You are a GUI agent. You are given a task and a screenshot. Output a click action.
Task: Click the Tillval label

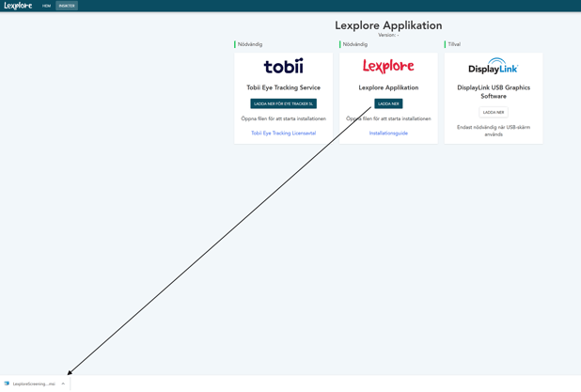point(454,44)
